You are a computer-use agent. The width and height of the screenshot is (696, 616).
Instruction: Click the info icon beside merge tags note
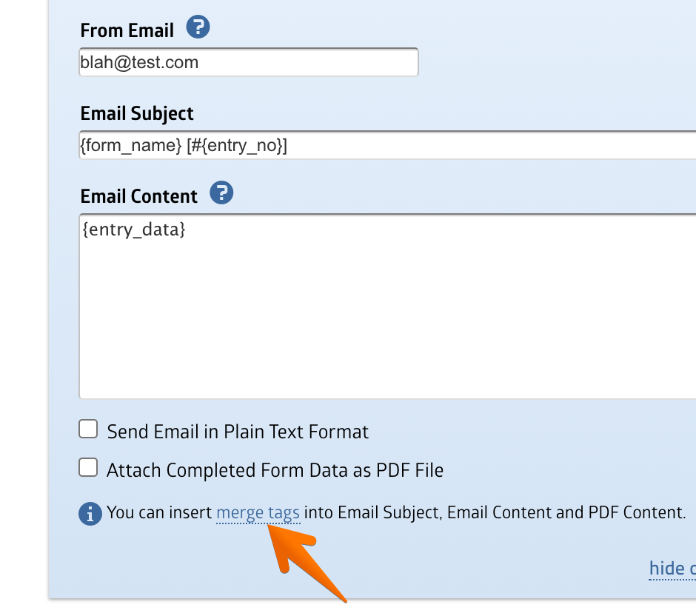click(90, 513)
